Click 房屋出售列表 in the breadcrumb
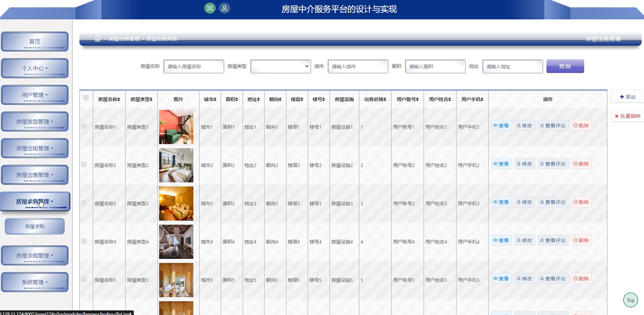Viewport: 644px width, 315px height. (161, 39)
